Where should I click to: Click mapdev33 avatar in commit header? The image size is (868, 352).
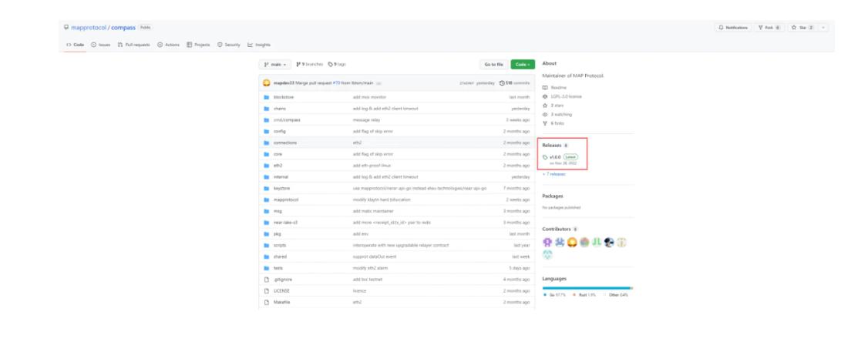(267, 82)
